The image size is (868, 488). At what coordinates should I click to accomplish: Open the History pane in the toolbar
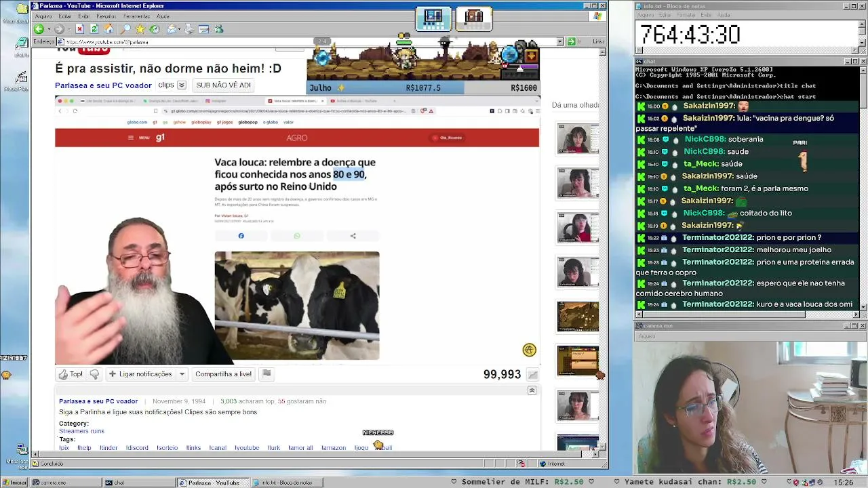[155, 29]
